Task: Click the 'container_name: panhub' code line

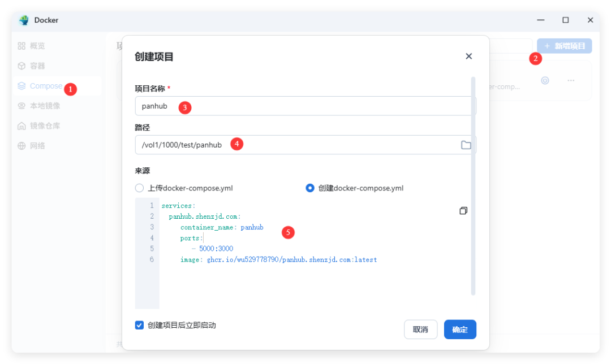Action: coord(222,227)
